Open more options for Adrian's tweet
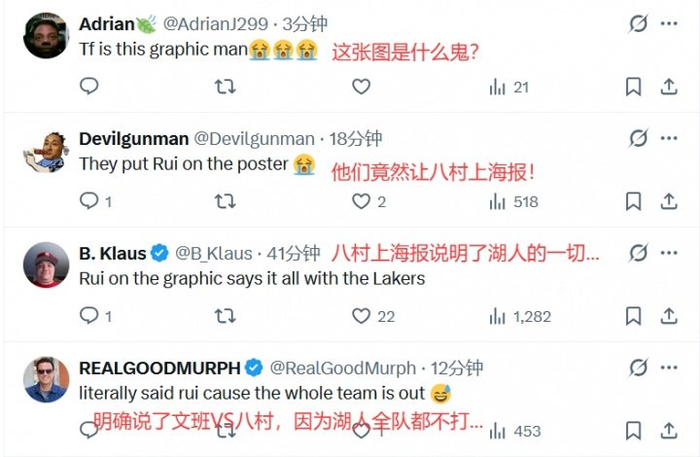 pyautogui.click(x=669, y=23)
